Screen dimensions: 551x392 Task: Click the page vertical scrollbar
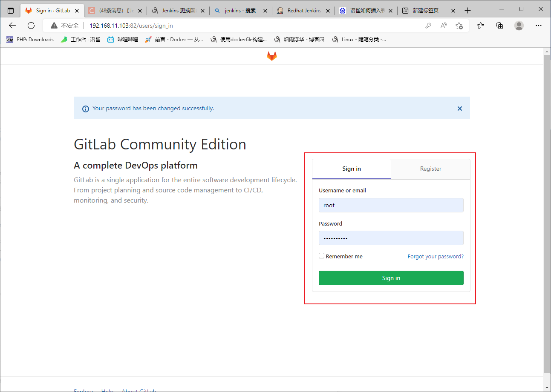(x=547, y=214)
